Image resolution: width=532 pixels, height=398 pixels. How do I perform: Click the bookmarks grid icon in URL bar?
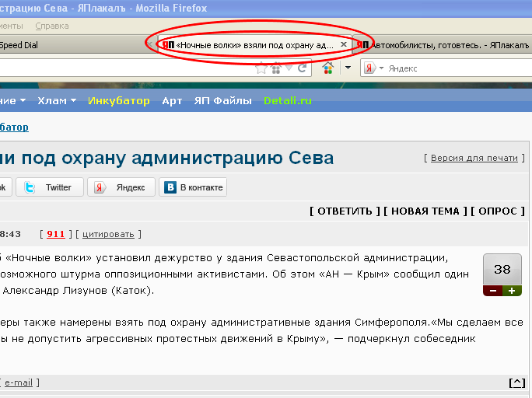(x=276, y=69)
